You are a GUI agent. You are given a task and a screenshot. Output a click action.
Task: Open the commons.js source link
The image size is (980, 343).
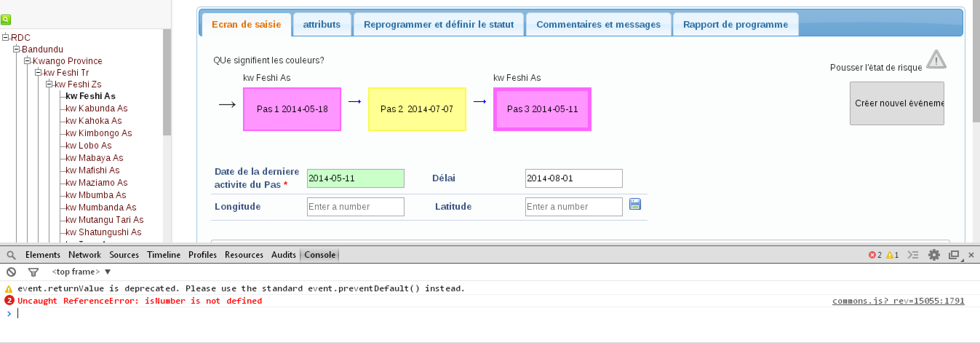[x=898, y=301]
